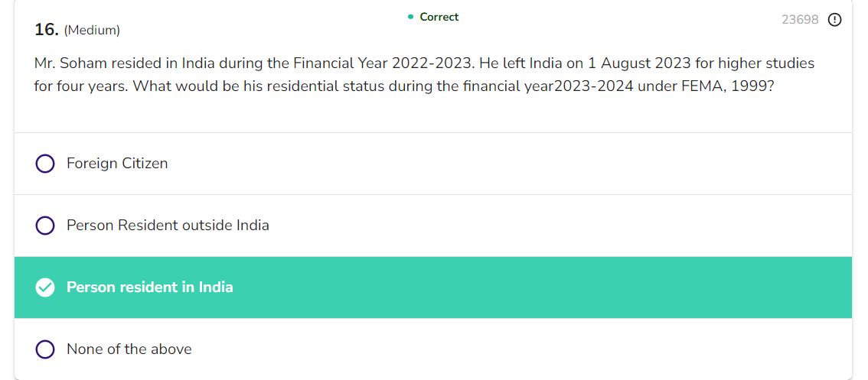Select the Foreign Citizen radio button
Viewport: 868px width, 380px height.
coord(45,164)
